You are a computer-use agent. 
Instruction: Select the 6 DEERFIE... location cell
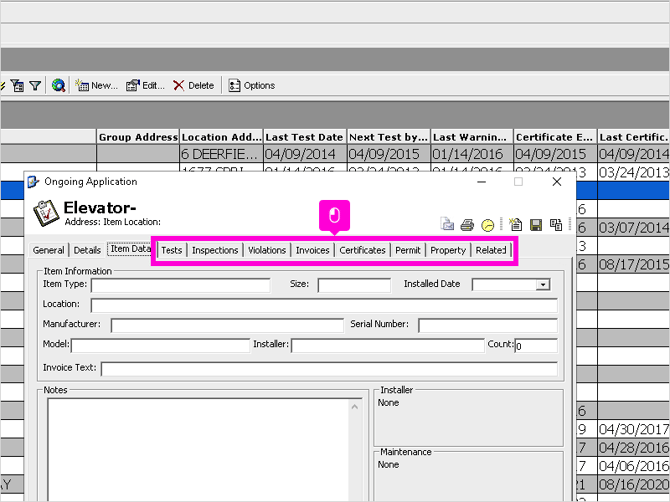click(x=221, y=154)
